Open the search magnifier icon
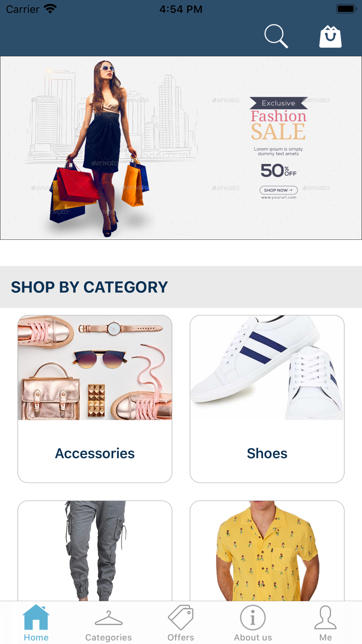Screen dimensions: 362x644 click(276, 36)
